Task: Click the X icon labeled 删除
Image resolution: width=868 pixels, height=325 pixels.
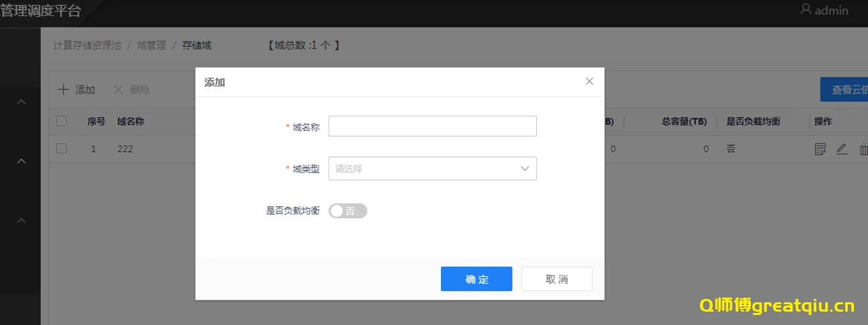Action: [x=118, y=90]
